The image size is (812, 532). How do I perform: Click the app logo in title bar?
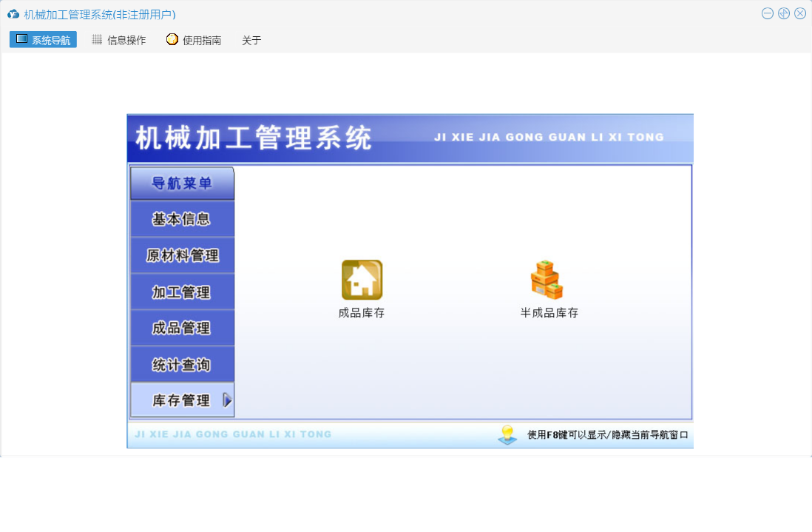point(13,15)
